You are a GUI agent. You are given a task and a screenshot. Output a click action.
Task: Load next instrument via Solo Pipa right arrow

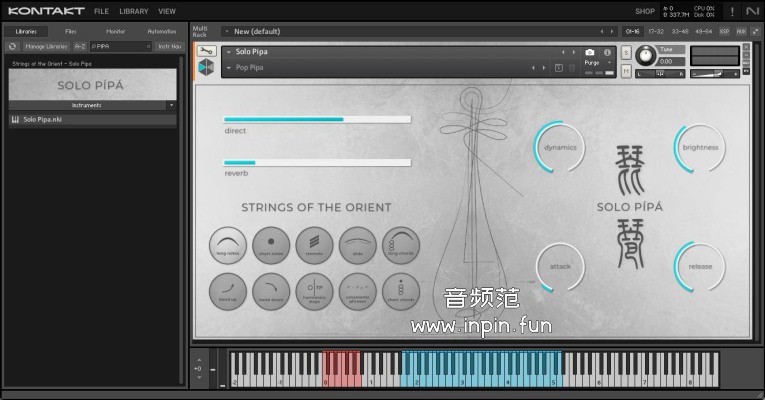(574, 52)
